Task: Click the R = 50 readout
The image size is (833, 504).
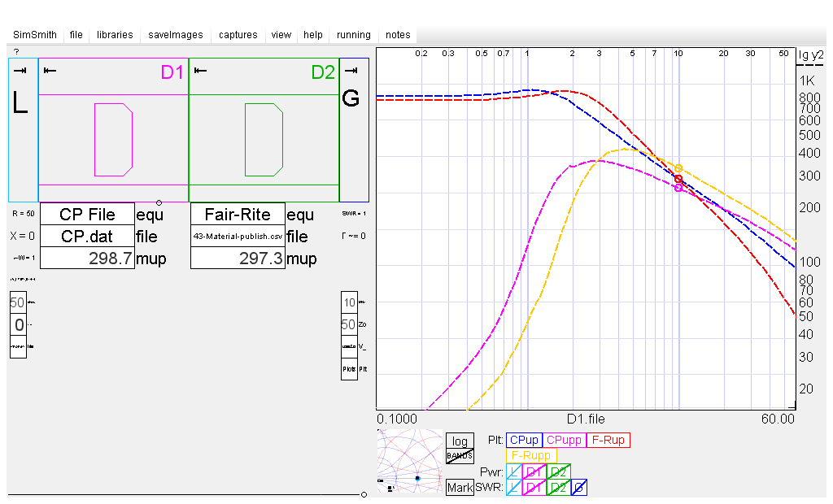Action: pos(24,214)
